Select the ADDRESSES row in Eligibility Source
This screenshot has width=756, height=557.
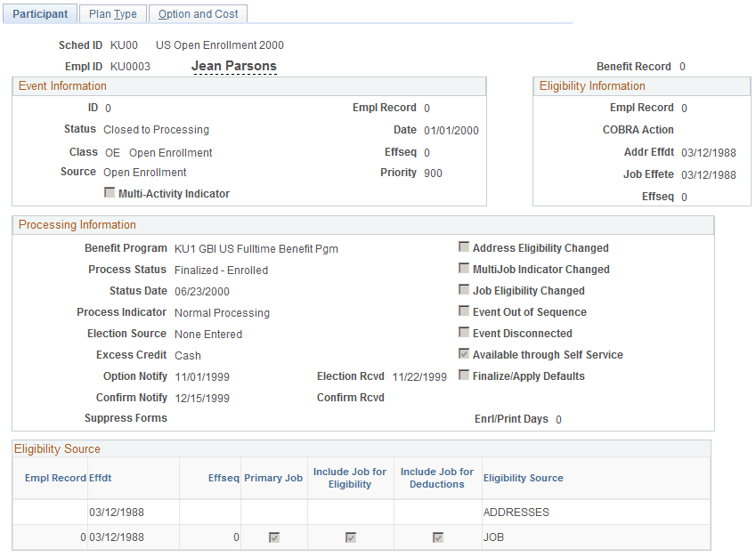[517, 513]
